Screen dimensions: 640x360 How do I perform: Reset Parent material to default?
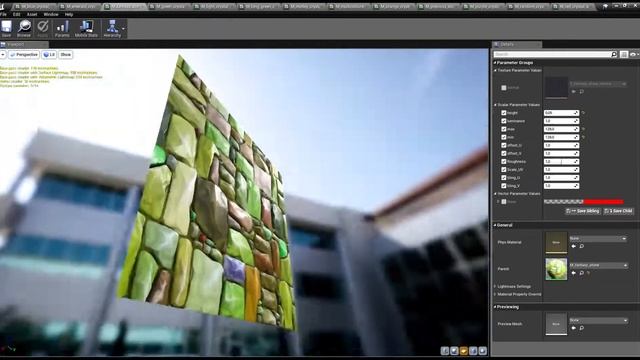[x=589, y=273]
